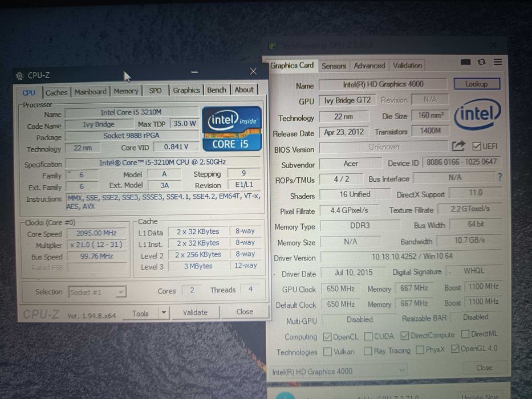Viewport: 532px width, 399px height.
Task: Click the Lookup button in GPU-Z
Action: coord(477,84)
